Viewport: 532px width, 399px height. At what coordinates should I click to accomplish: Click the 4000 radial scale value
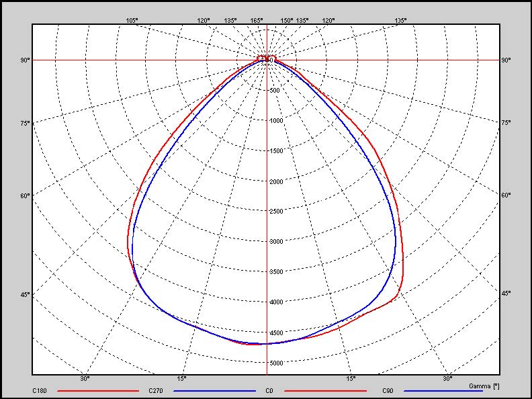(276, 302)
